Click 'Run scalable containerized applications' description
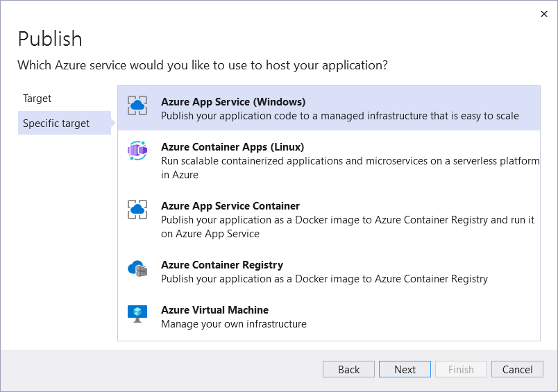This screenshot has height=392, width=558. click(350, 168)
